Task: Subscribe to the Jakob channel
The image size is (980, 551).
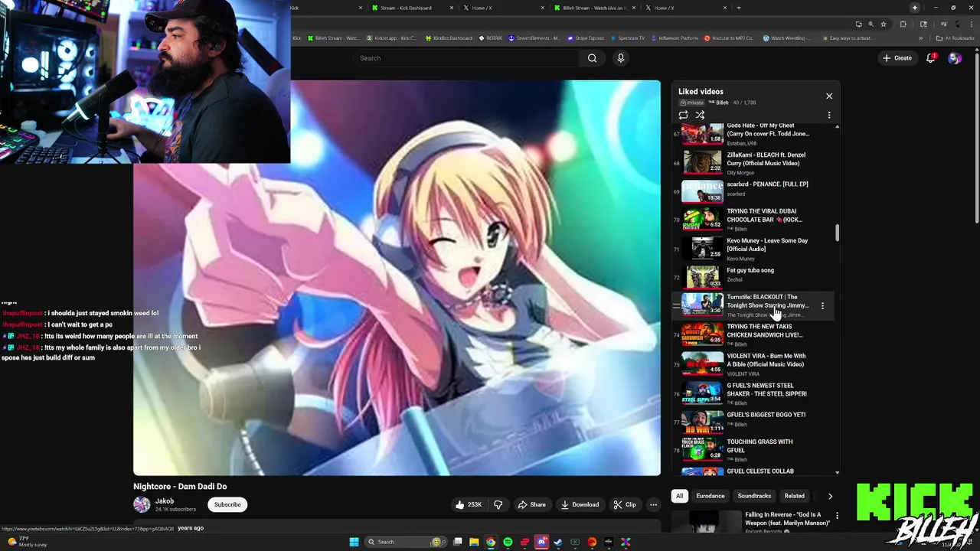Action: [x=227, y=504]
